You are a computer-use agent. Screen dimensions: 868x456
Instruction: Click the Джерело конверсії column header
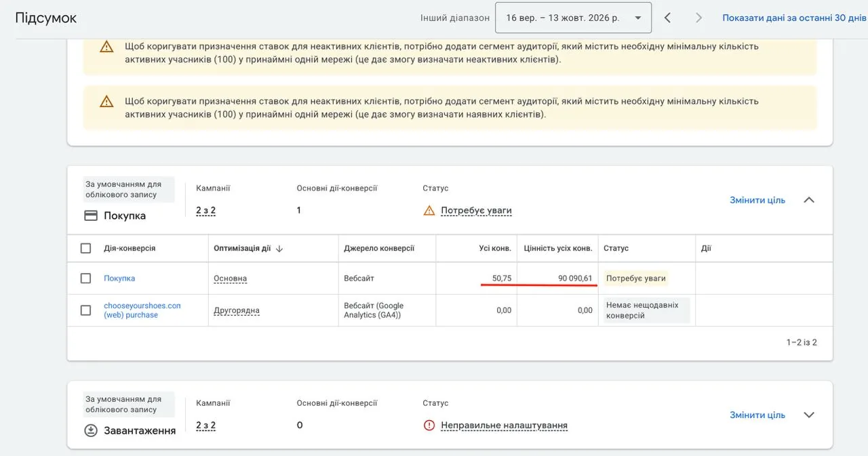click(x=379, y=249)
